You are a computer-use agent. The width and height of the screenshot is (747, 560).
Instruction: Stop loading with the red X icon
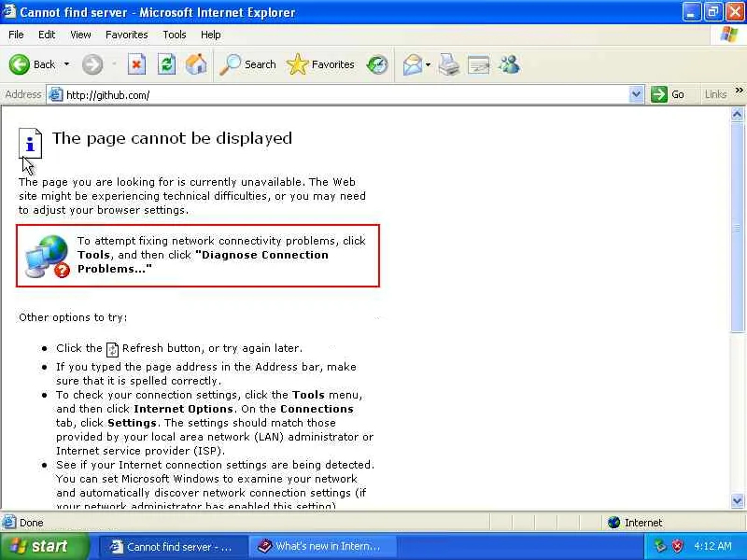(136, 64)
